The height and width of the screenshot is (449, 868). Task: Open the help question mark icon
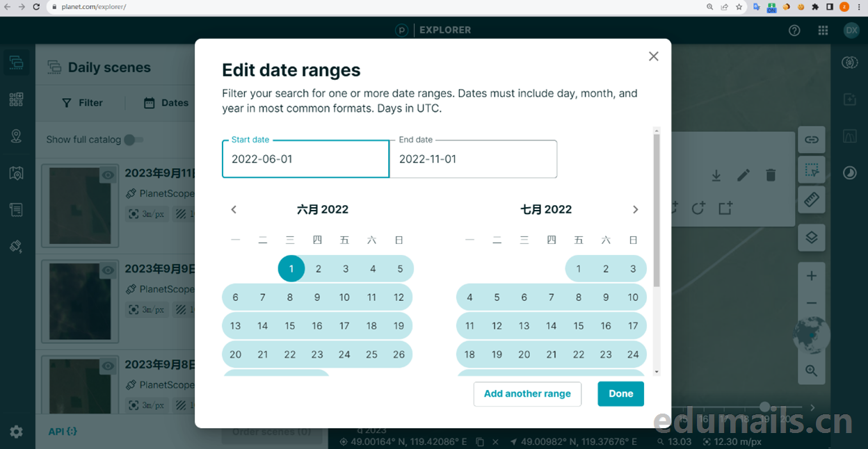click(x=794, y=31)
